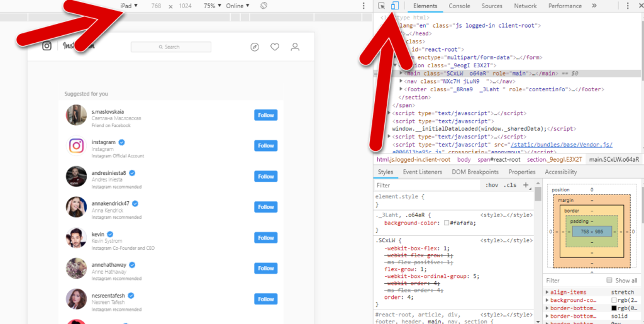Open the Properties pane tab
The width and height of the screenshot is (644, 324).
pyautogui.click(x=521, y=172)
